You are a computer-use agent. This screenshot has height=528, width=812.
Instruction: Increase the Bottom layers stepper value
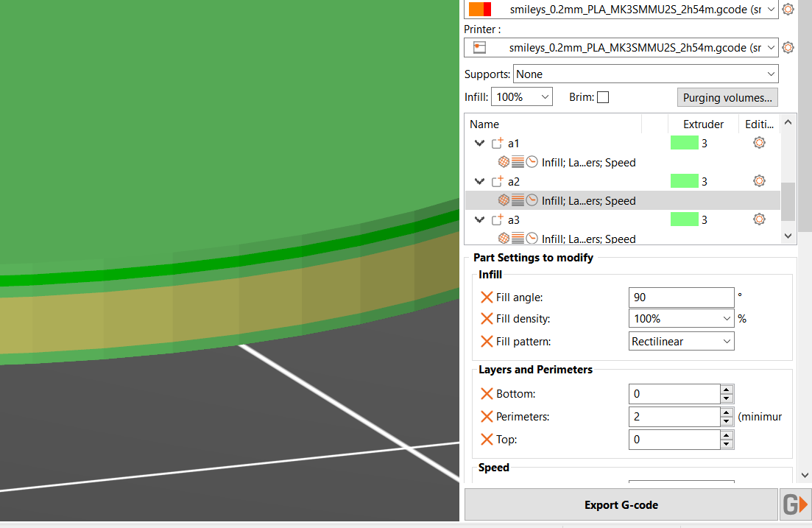[x=727, y=390]
